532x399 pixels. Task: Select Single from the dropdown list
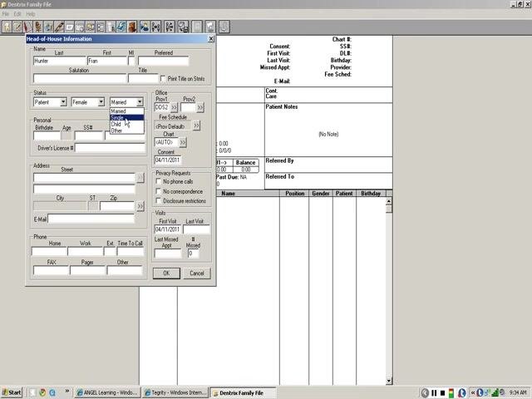127,117
